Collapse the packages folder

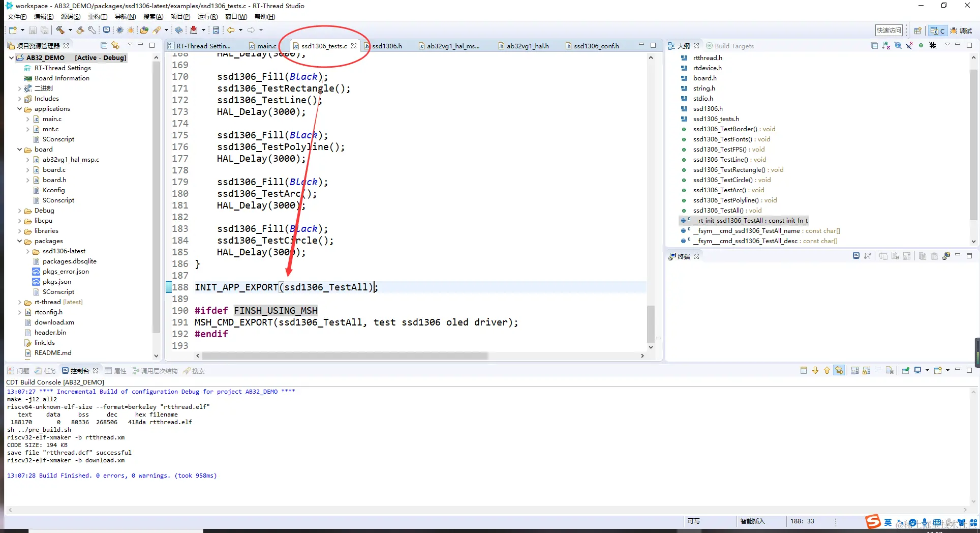click(x=19, y=241)
